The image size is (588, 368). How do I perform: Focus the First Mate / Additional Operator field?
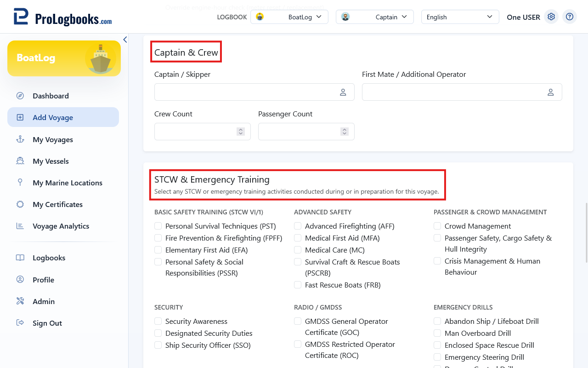(x=462, y=92)
